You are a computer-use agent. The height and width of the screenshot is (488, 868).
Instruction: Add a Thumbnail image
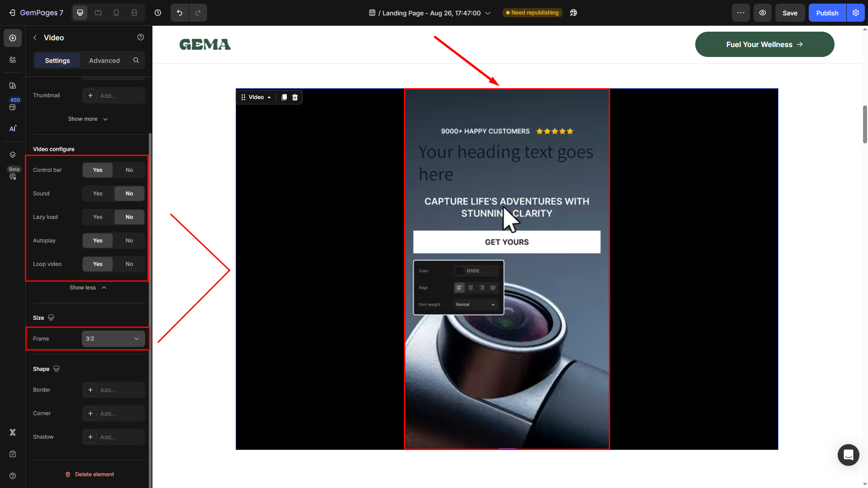coord(114,95)
